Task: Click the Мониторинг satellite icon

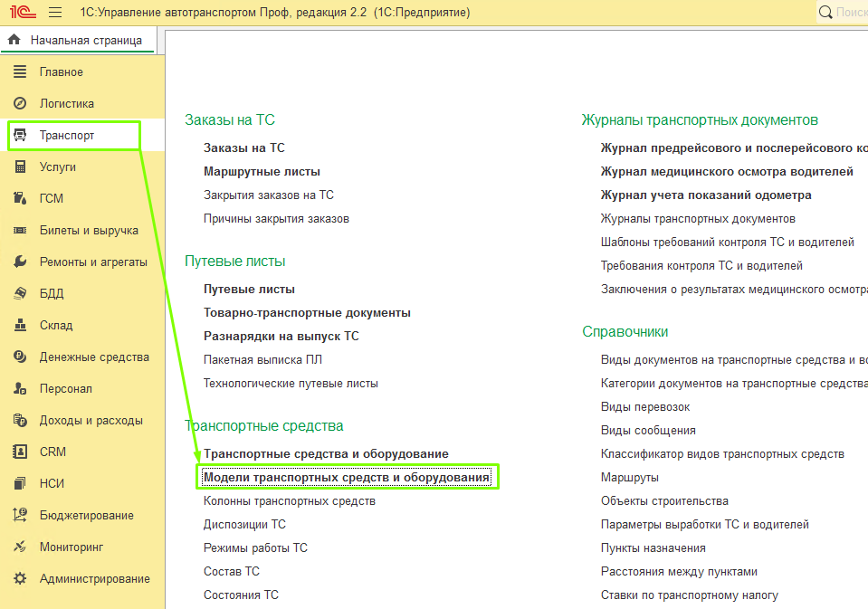Action: (20, 547)
